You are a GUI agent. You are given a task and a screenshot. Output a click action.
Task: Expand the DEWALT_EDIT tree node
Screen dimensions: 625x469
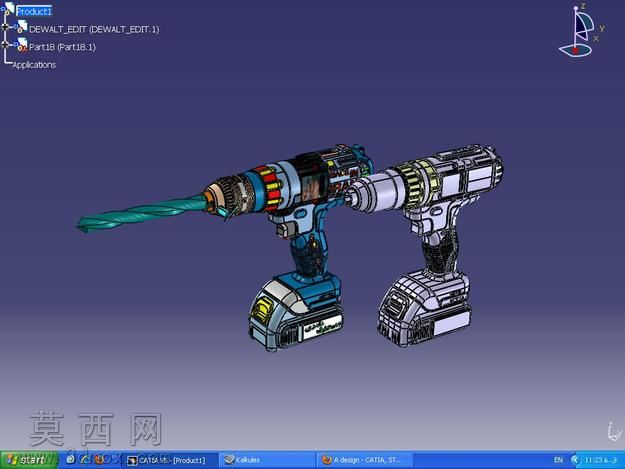pyautogui.click(x=5, y=27)
